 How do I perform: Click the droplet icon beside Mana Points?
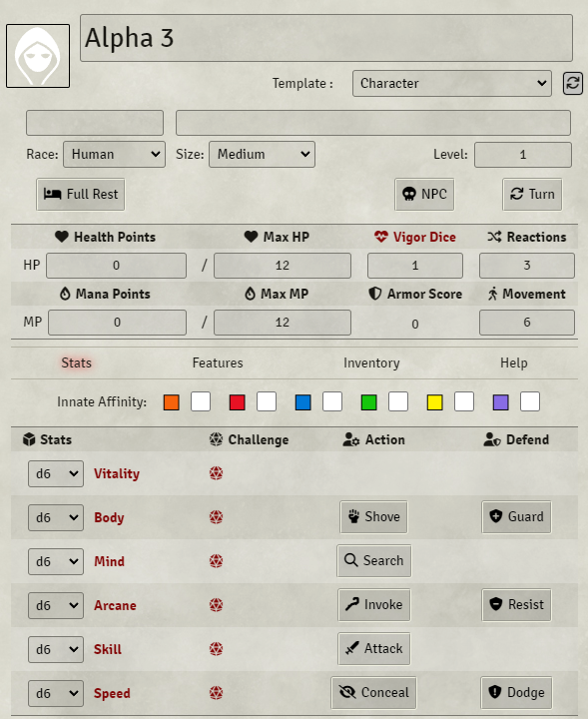pos(65,294)
